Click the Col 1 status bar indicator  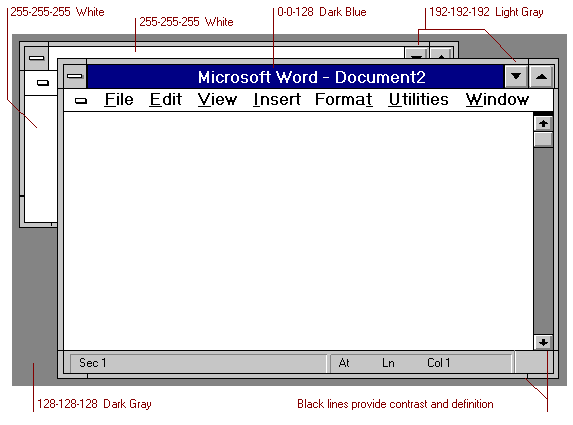coord(439,363)
